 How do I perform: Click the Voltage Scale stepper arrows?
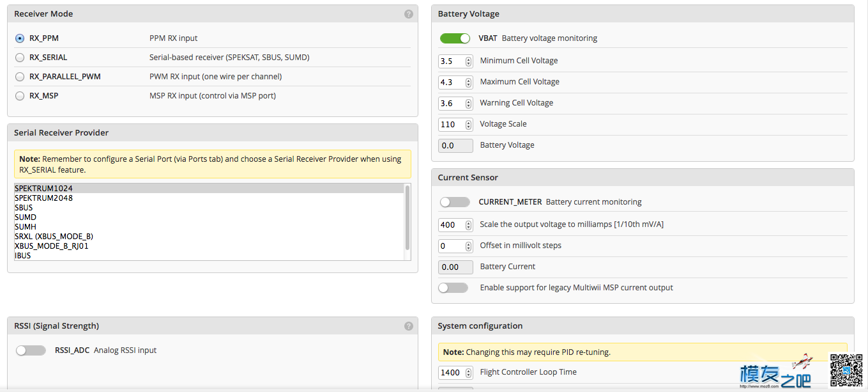point(469,125)
